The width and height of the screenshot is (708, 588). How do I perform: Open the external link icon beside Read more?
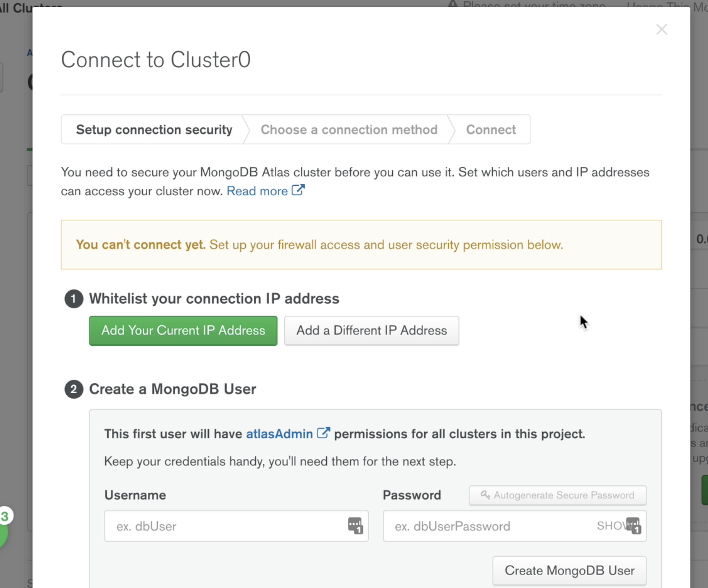tap(298, 190)
